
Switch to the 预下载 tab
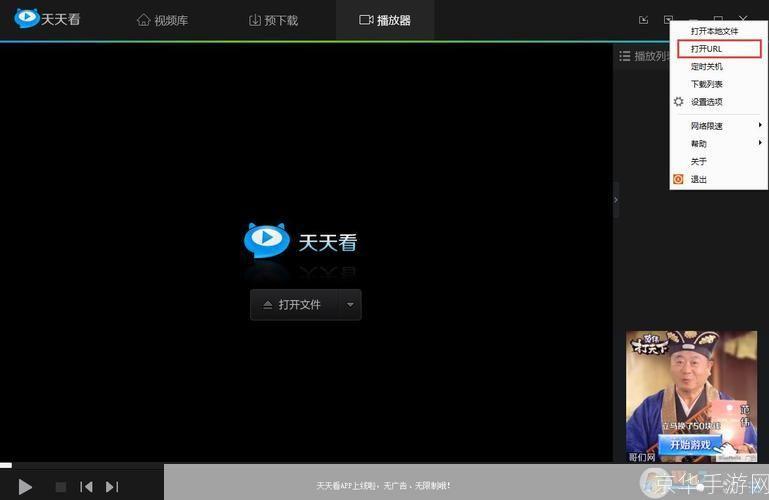pyautogui.click(x=273, y=20)
